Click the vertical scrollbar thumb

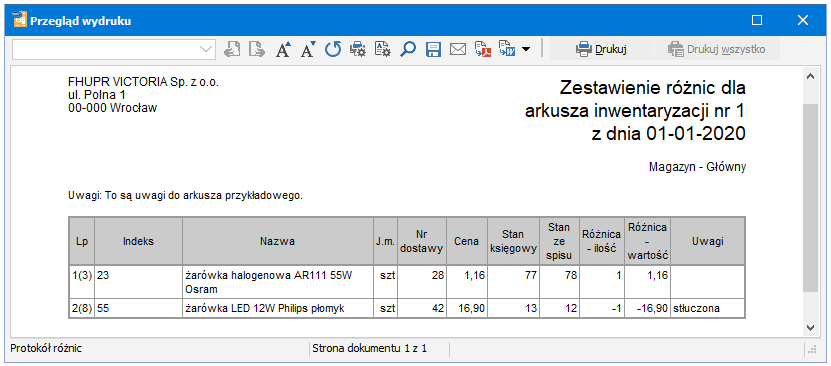810,197
